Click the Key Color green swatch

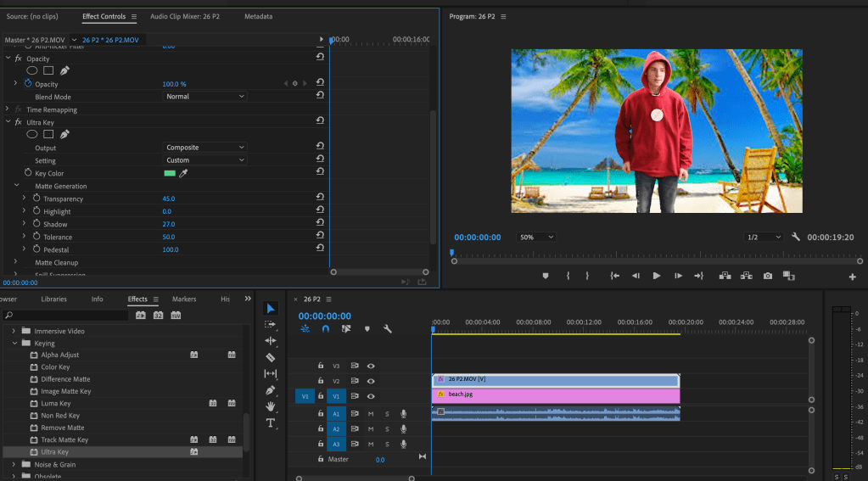click(170, 173)
